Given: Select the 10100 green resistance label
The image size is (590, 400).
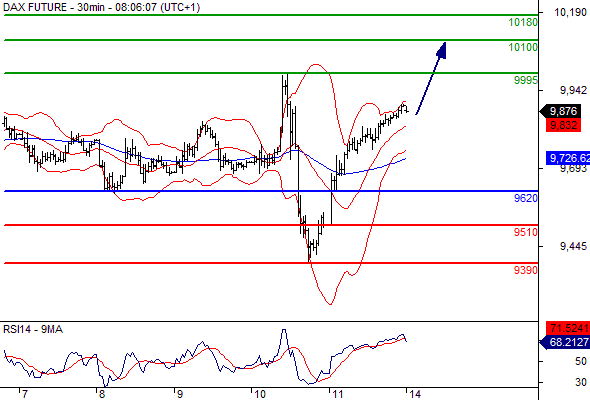Looking at the screenshot, I should (523, 47).
